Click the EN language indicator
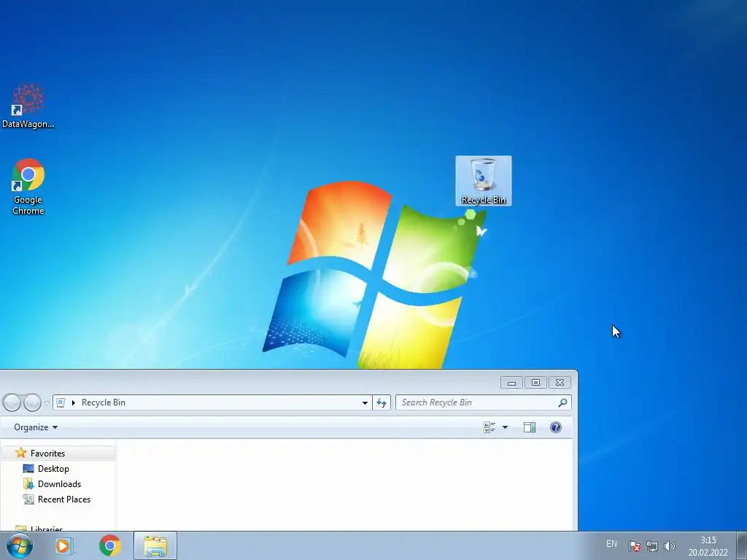This screenshot has height=560, width=747. [x=612, y=544]
